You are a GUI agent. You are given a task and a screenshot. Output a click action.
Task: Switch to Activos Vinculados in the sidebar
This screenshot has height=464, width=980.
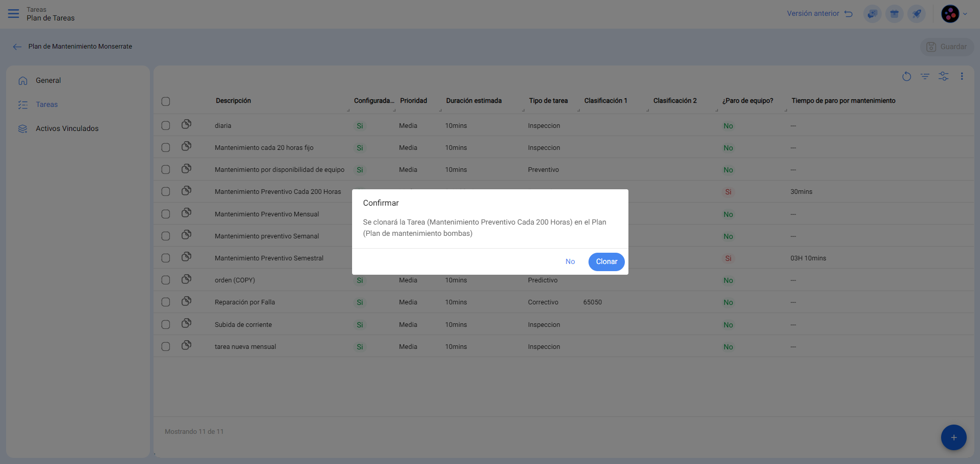[67, 128]
